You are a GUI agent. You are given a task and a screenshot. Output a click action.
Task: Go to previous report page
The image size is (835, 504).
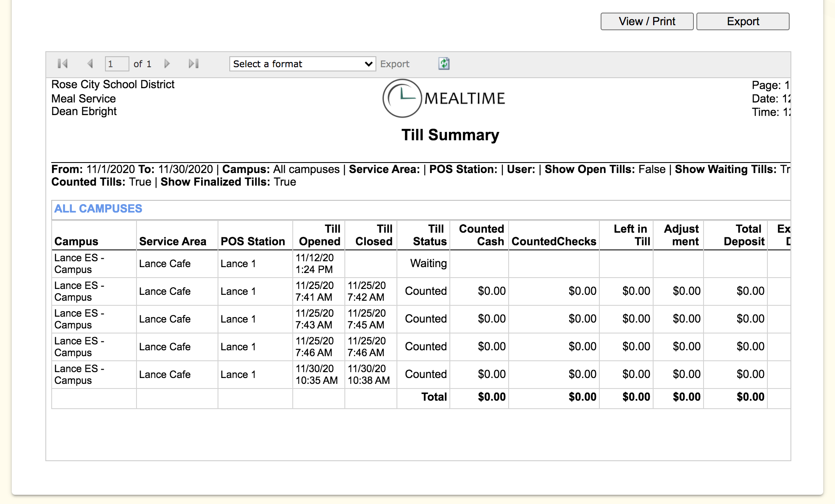point(90,64)
